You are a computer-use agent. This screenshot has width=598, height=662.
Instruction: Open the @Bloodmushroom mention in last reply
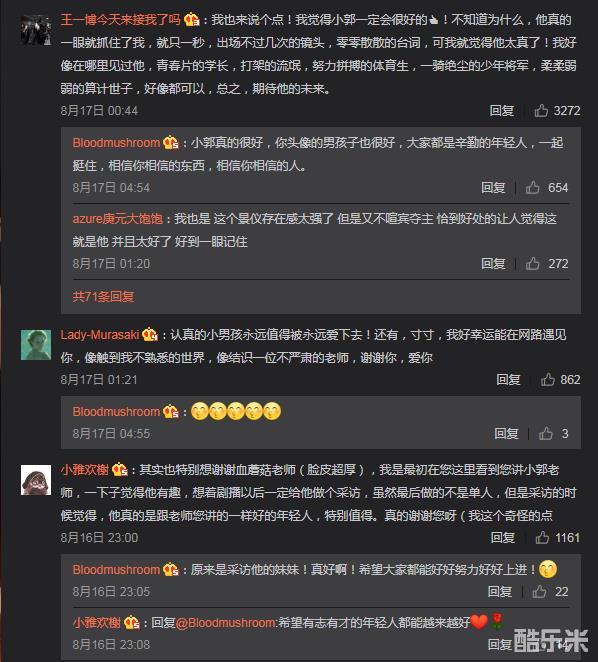[226, 622]
